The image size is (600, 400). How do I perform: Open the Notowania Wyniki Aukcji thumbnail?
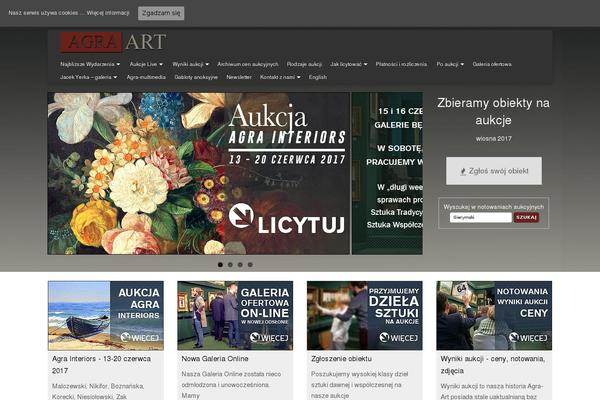[x=494, y=316]
